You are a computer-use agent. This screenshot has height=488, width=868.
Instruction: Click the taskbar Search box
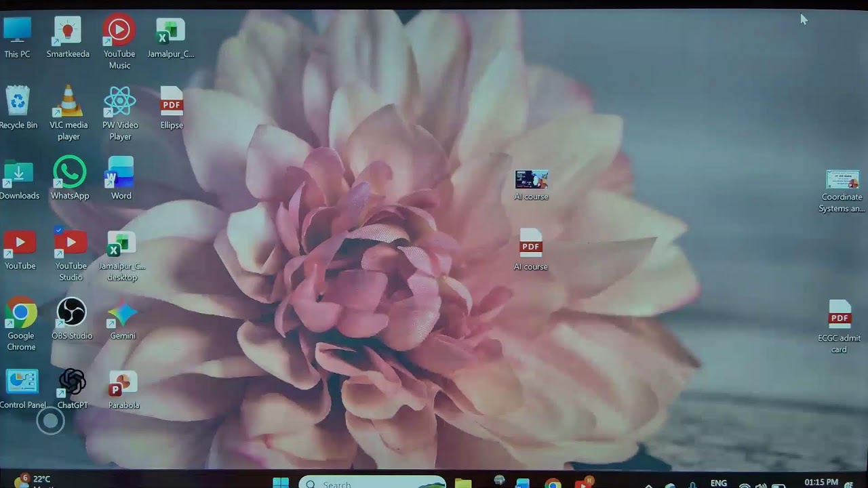pyautogui.click(x=372, y=483)
